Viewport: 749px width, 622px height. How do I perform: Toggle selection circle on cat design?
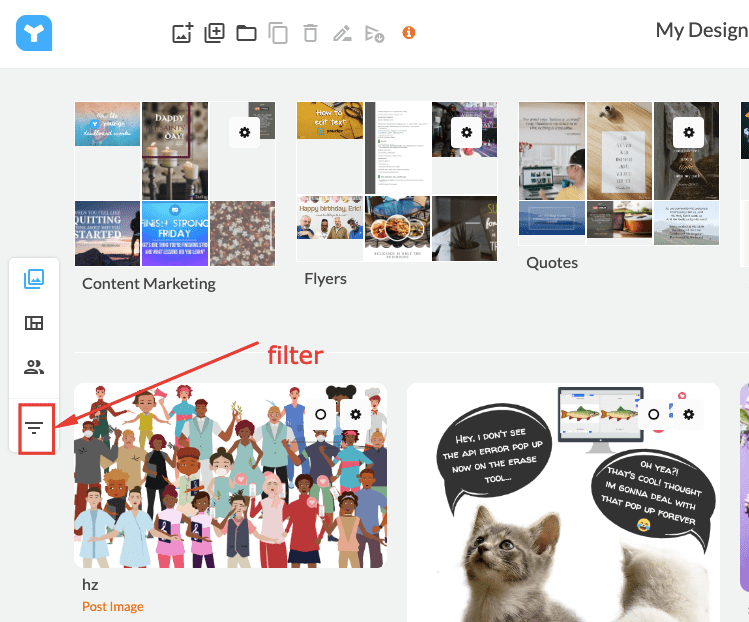pyautogui.click(x=653, y=413)
